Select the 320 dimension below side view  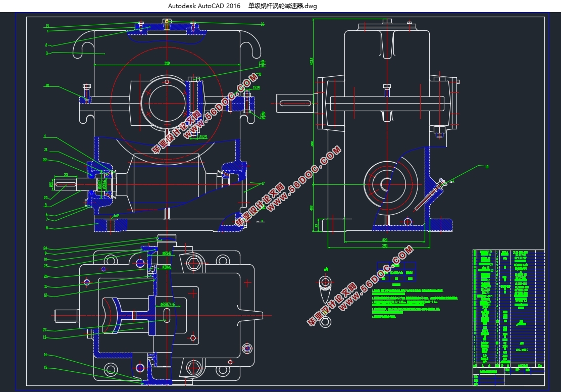[x=385, y=240]
